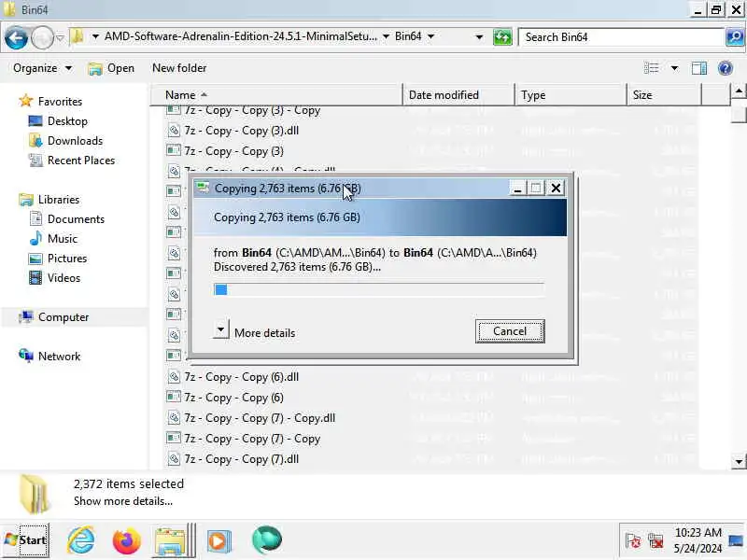Go back with the Explorer back arrow
This screenshot has width=747, height=560.
16,37
